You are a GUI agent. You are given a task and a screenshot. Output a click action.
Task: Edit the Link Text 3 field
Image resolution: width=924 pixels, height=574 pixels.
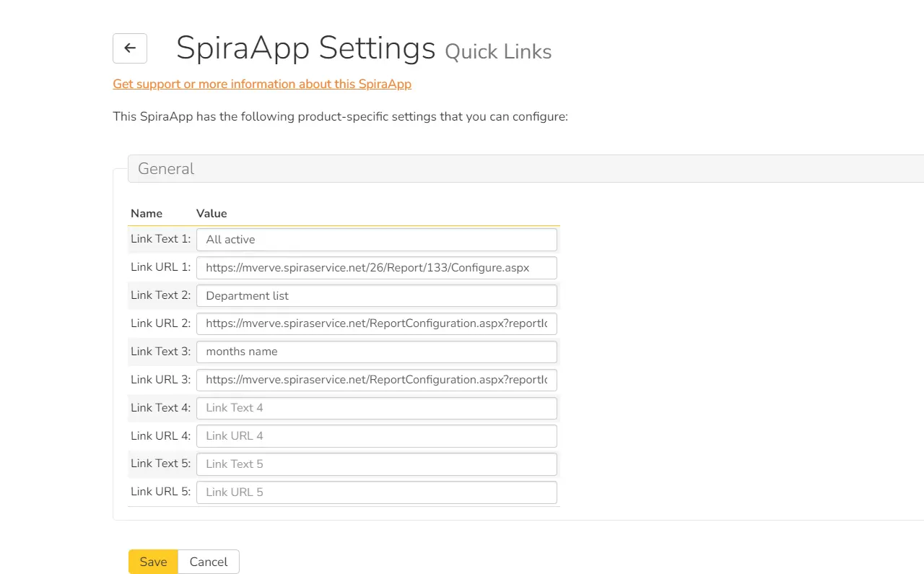coord(377,352)
